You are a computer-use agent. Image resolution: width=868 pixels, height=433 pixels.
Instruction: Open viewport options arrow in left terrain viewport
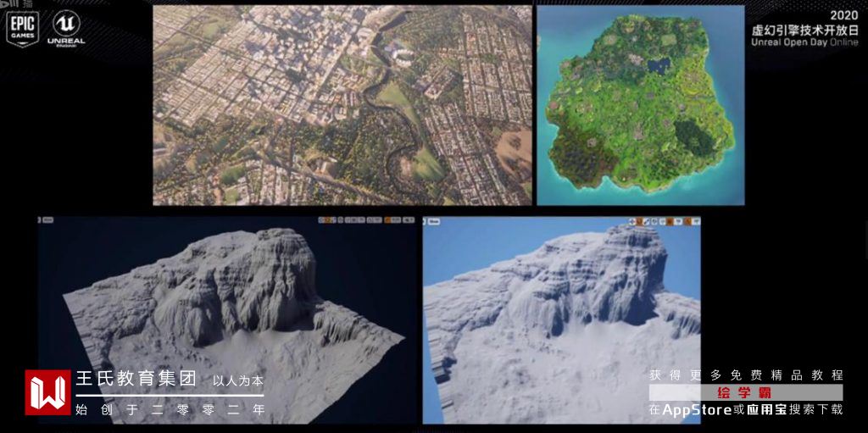click(39, 219)
